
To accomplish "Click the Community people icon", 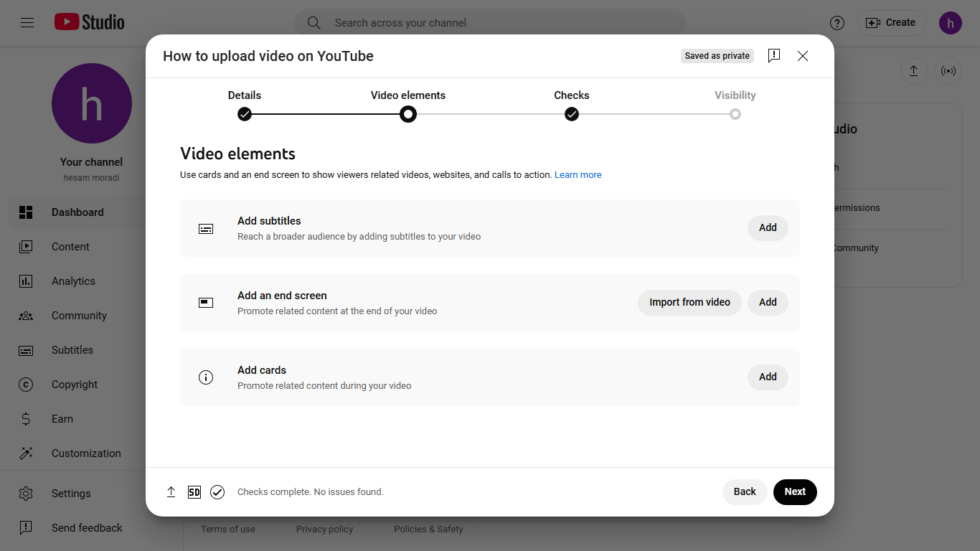I will 26,316.
